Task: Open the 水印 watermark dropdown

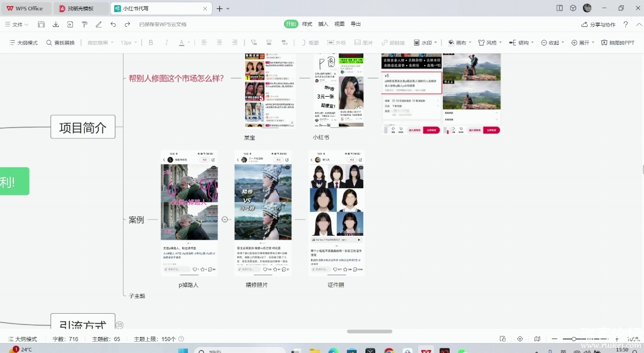Action: pos(425,43)
